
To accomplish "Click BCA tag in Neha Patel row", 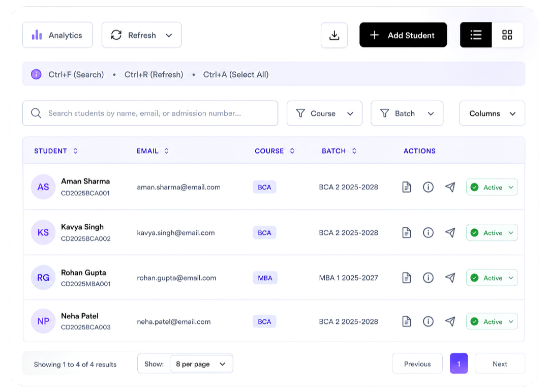I will coord(264,322).
